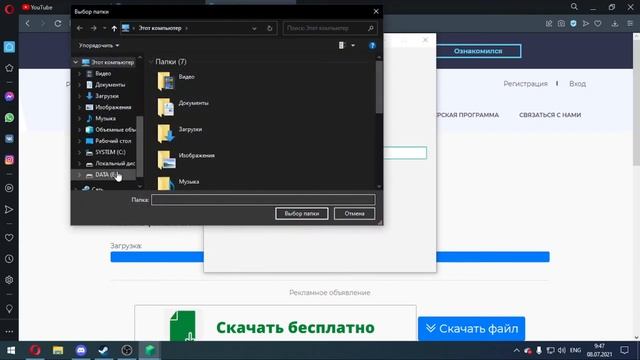
Task: Collapse the Этот компьютер tree node
Action: (x=76, y=62)
